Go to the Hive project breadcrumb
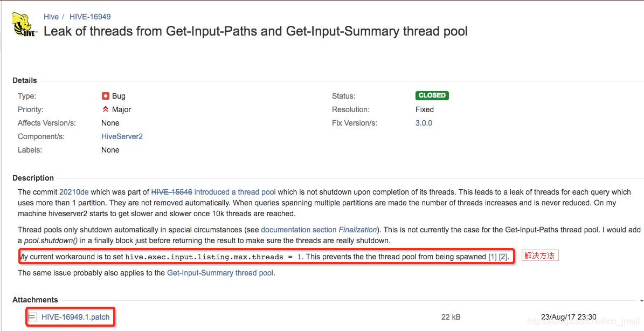The width and height of the screenshot is (644, 331). click(x=51, y=17)
